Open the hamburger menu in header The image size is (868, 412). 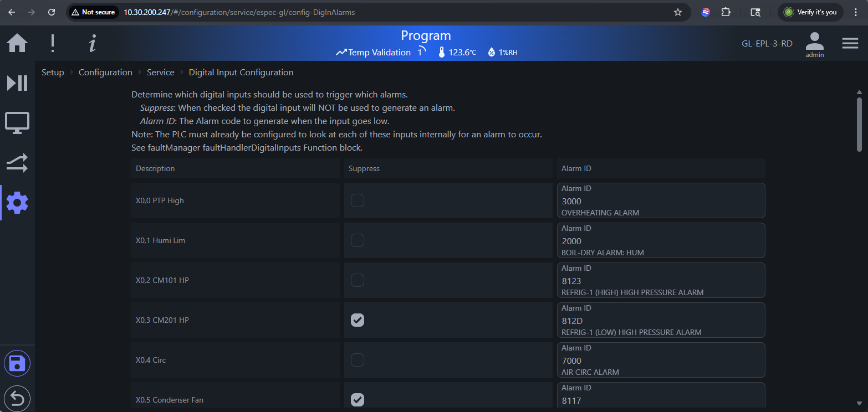click(850, 43)
